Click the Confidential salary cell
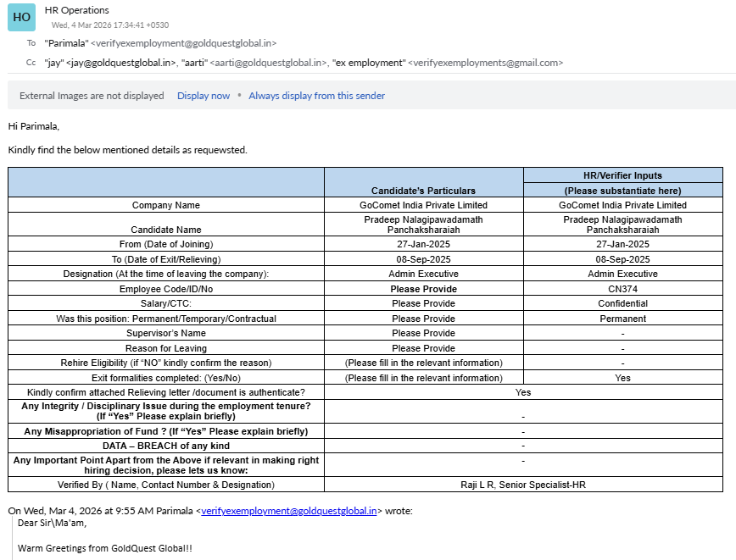 (x=622, y=303)
